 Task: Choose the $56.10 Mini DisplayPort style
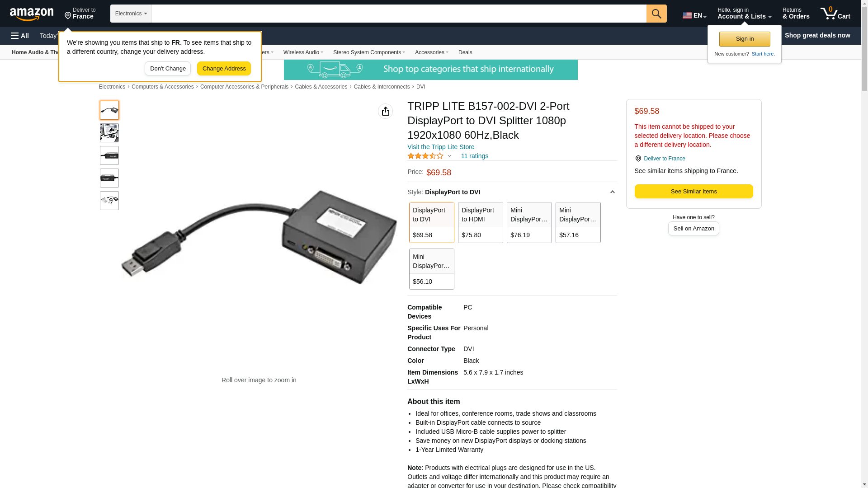tap(431, 269)
